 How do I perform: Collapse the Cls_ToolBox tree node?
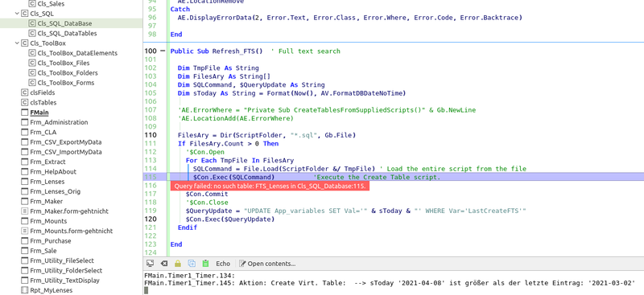(17, 43)
